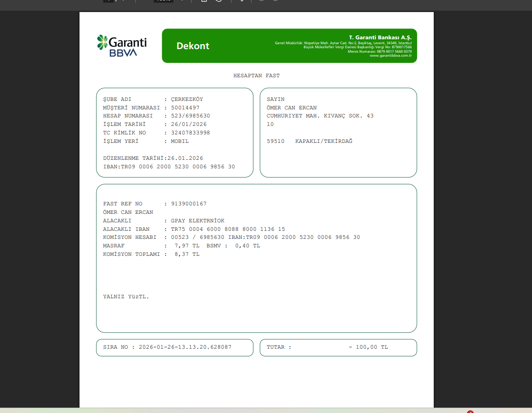The image size is (532, 413).
Task: Click the Dekont heading in green banner
Action: [193, 46]
